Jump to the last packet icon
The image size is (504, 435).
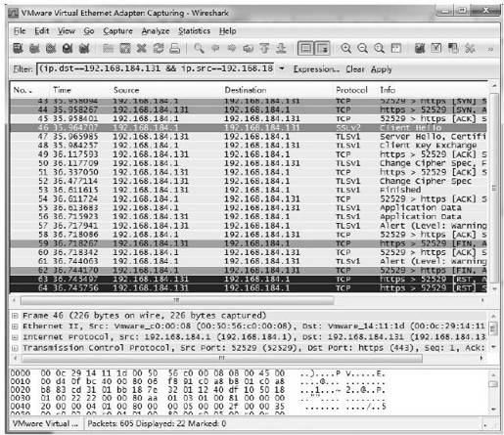click(281, 49)
